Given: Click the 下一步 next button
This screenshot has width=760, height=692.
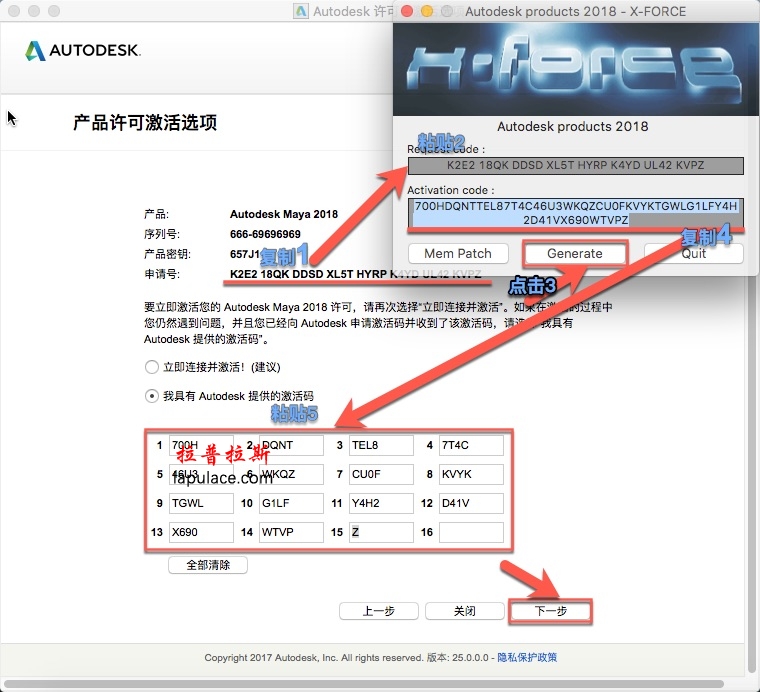Looking at the screenshot, I should pos(551,611).
